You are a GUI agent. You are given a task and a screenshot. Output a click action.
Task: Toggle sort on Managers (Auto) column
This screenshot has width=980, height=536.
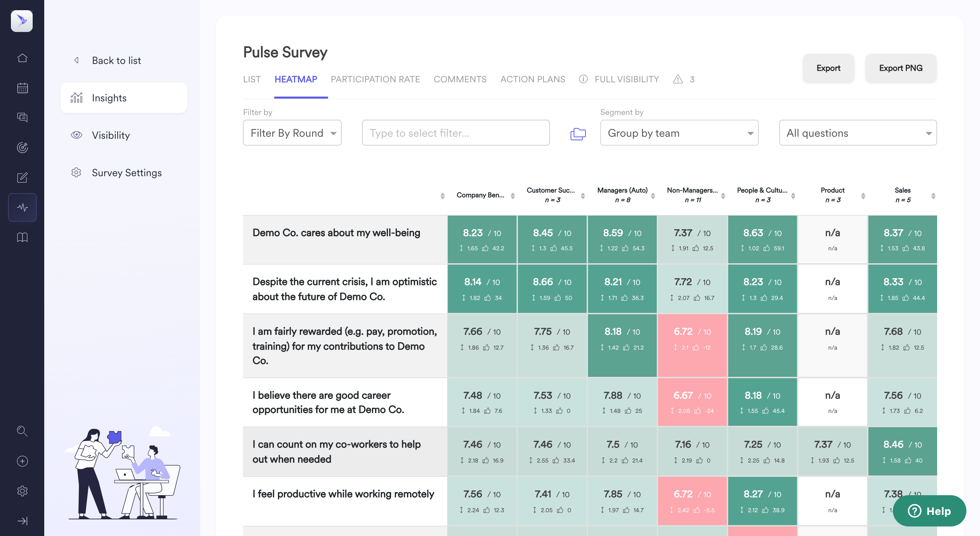click(x=653, y=196)
